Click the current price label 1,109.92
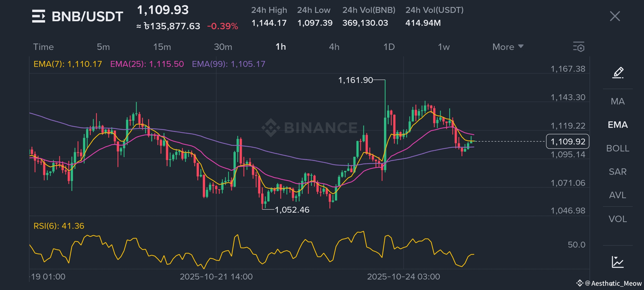 point(568,142)
